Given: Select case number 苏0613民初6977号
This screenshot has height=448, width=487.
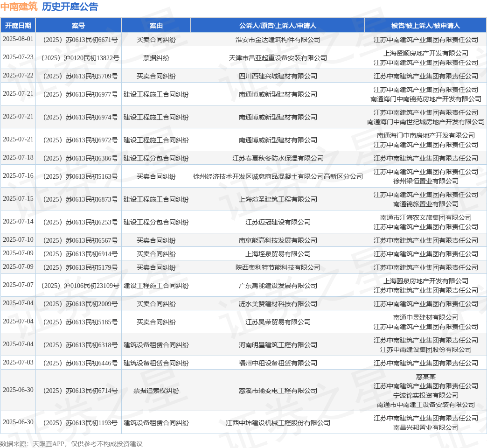Looking at the screenshot, I should (80, 94).
